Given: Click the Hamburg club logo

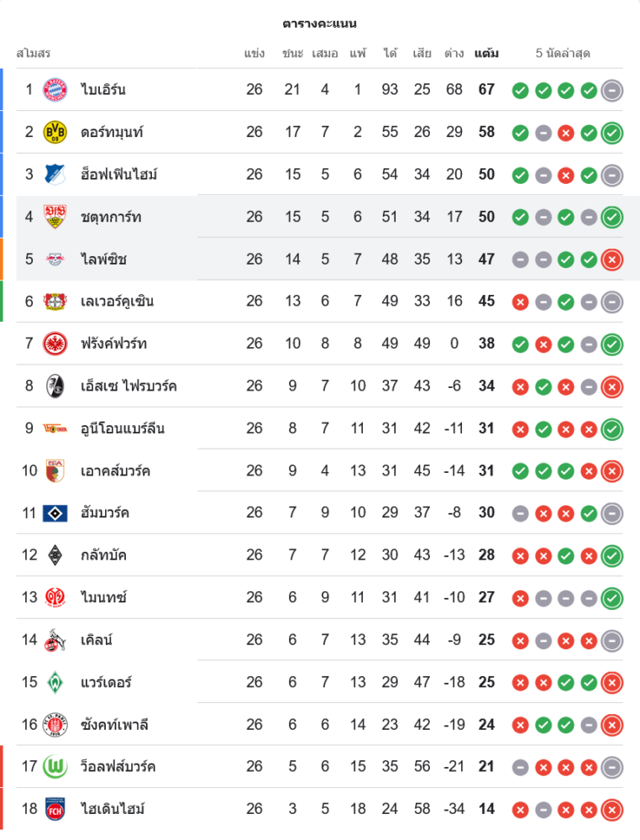Looking at the screenshot, I should (x=55, y=513).
